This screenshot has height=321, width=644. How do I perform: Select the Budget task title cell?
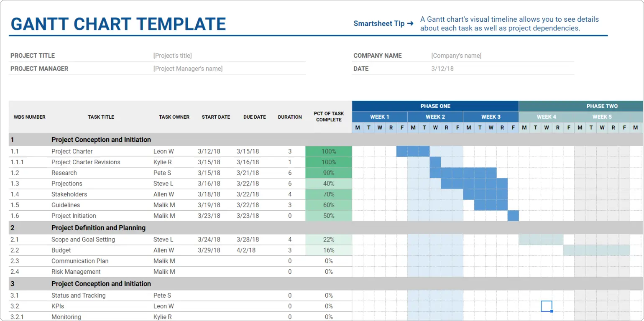point(61,250)
